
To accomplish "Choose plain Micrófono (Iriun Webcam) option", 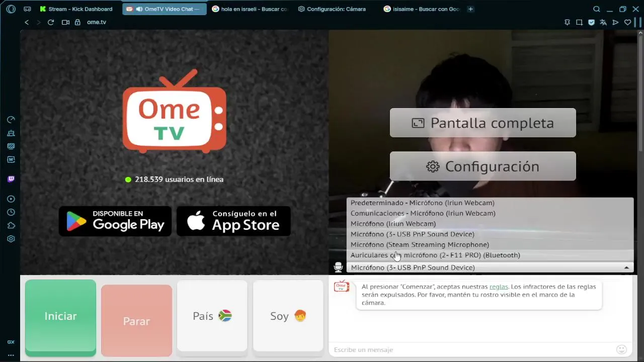I will pyautogui.click(x=490, y=224).
